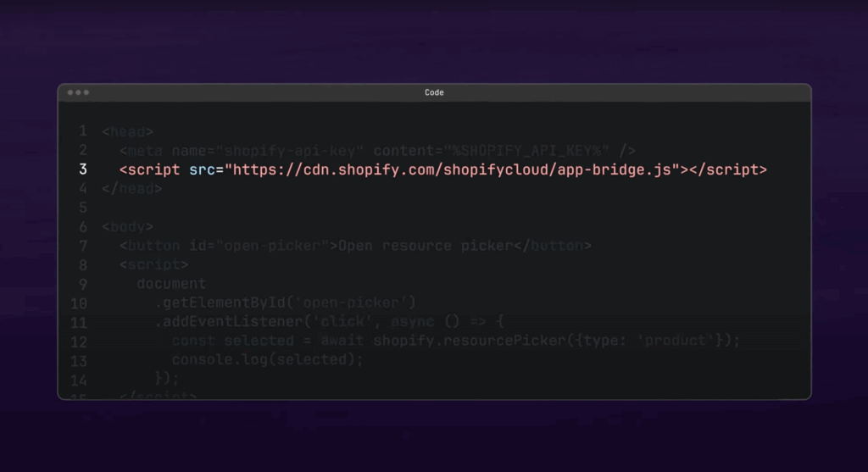Click the word 'document' on line 9
The height and width of the screenshot is (472, 868).
(171, 284)
